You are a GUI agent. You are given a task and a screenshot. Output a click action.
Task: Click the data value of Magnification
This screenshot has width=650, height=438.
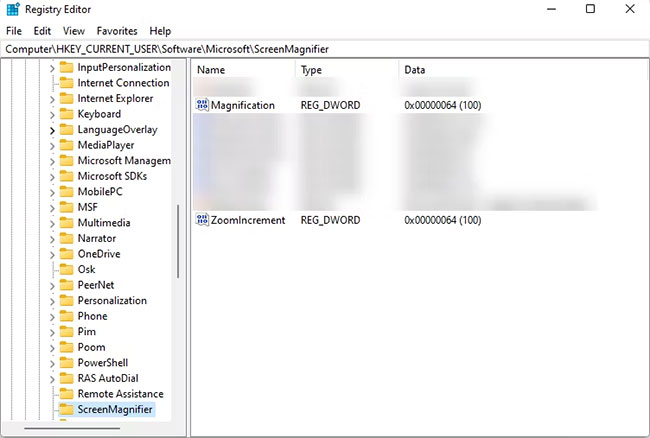[x=443, y=105]
